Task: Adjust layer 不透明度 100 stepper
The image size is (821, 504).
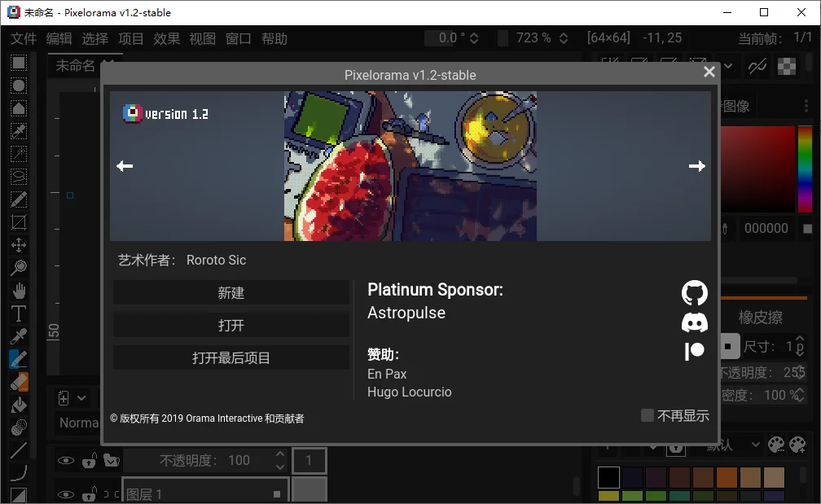Action: tap(280, 461)
